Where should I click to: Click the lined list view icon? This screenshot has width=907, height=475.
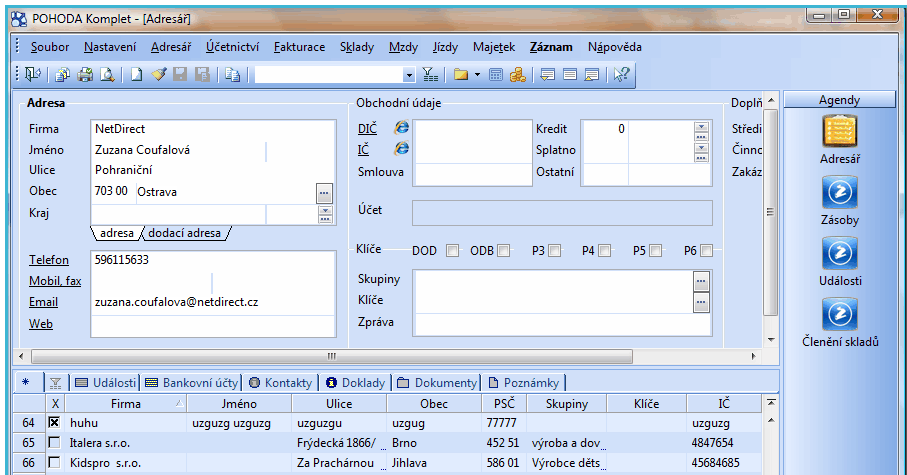click(x=570, y=75)
